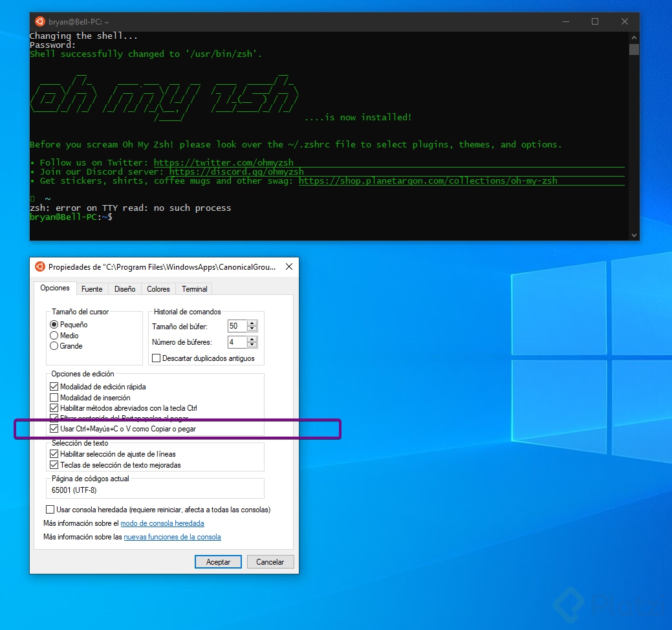Click the 65001 (UTF-8) code page text

(74, 490)
